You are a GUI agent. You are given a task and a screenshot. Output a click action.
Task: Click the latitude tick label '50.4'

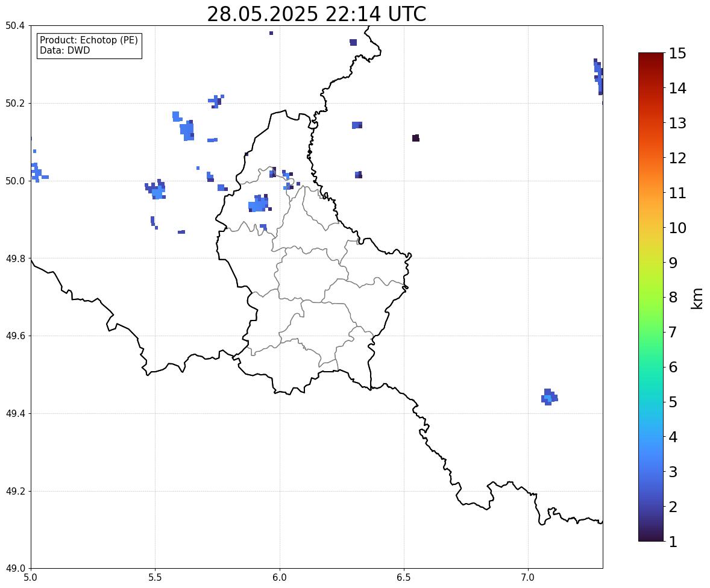(x=15, y=26)
